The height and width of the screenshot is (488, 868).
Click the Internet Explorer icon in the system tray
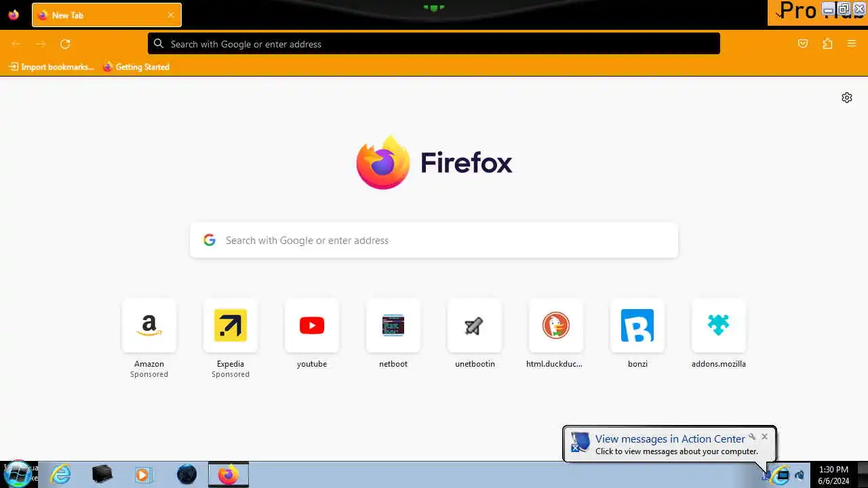pyautogui.click(x=781, y=475)
